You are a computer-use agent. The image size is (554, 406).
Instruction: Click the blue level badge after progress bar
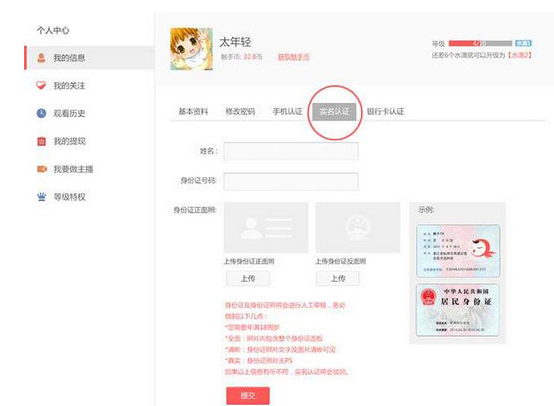pyautogui.click(x=523, y=43)
